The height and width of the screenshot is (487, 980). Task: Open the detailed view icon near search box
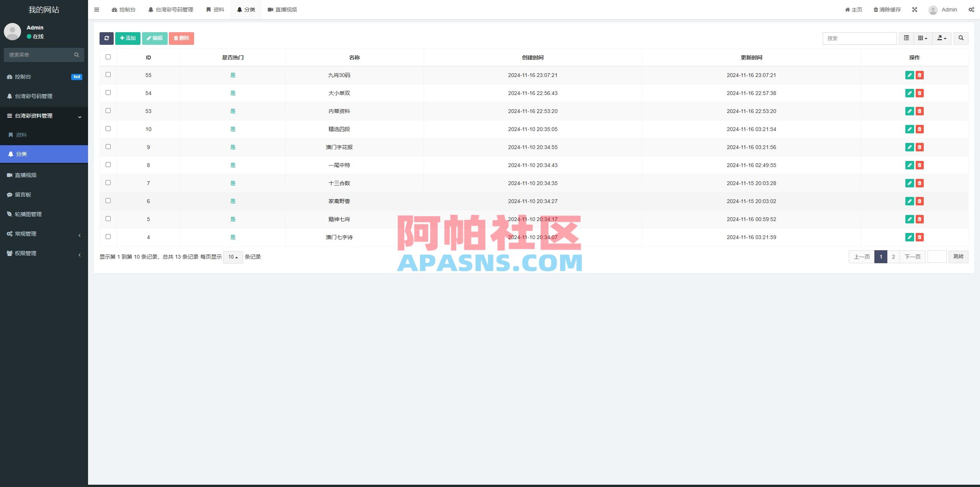point(906,38)
